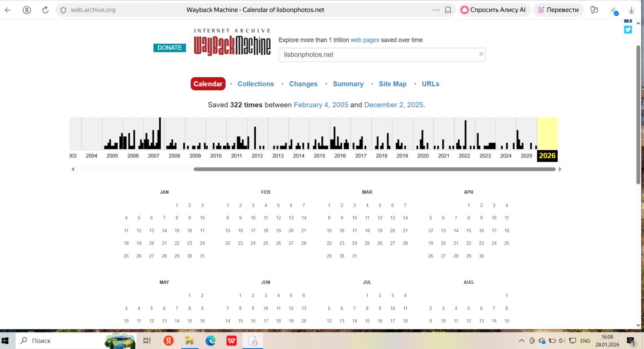Image resolution: width=644 pixels, height=349 pixels.
Task: Click April 30 in the calendar
Action: (x=481, y=256)
